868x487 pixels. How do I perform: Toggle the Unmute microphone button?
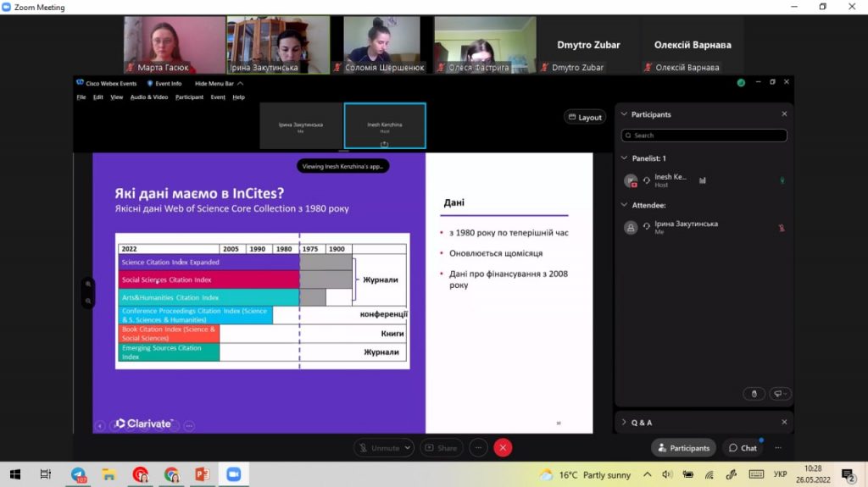tap(379, 448)
